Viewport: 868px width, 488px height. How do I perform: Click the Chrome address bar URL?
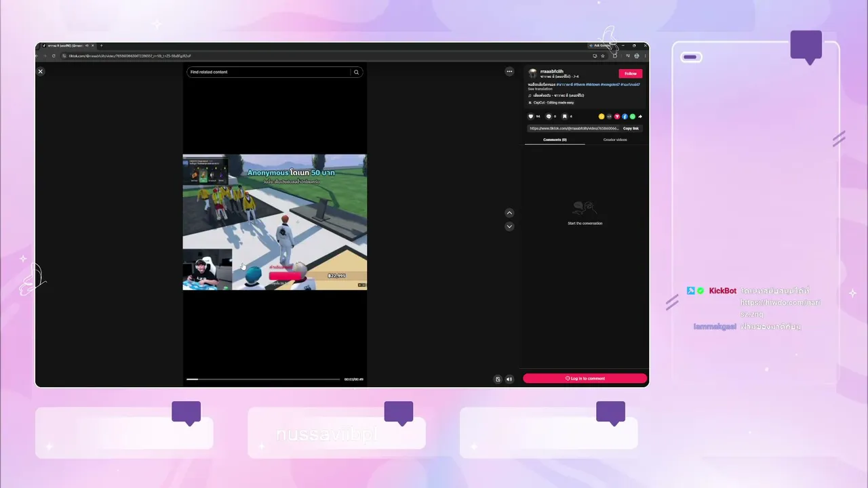click(130, 56)
